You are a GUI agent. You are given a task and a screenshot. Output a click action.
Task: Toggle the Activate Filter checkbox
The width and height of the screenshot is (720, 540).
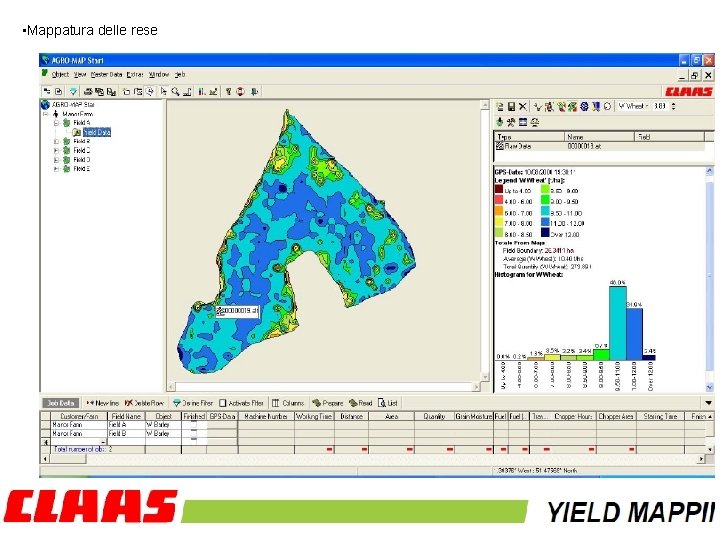pos(223,403)
